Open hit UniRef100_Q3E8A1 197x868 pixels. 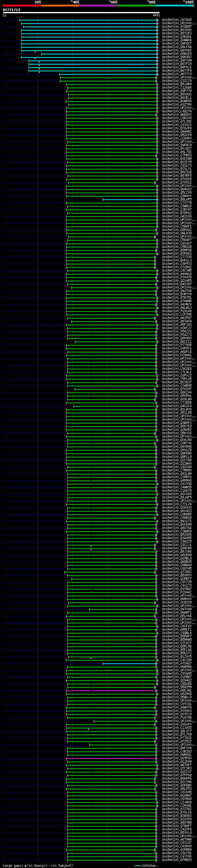pos(176,37)
